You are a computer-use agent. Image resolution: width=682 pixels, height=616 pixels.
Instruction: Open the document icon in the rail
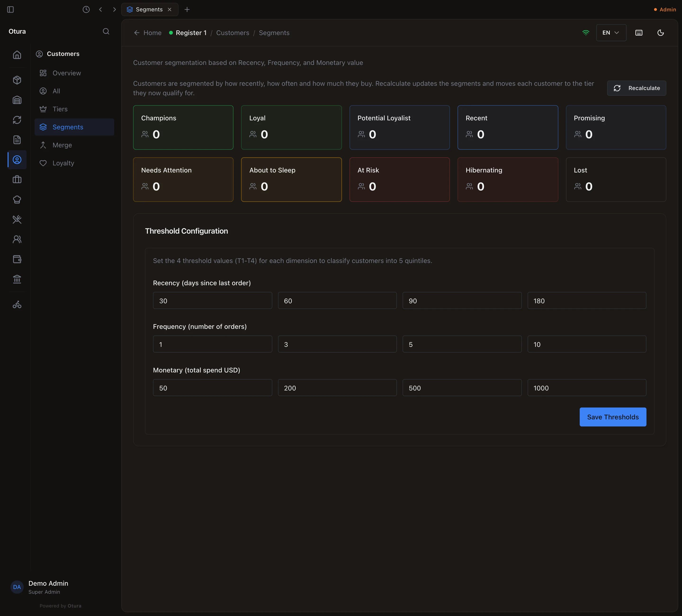coord(17,140)
